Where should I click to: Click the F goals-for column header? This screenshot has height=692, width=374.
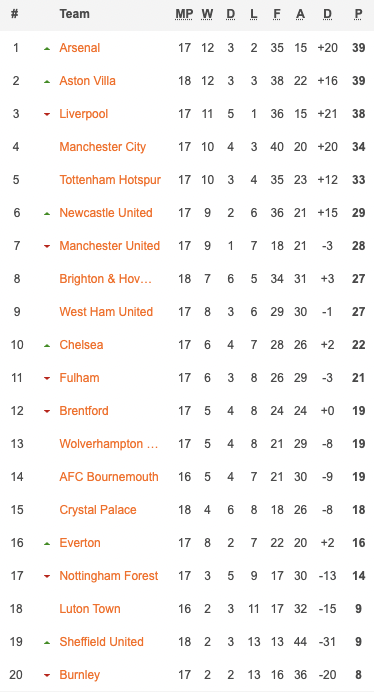pyautogui.click(x=277, y=14)
